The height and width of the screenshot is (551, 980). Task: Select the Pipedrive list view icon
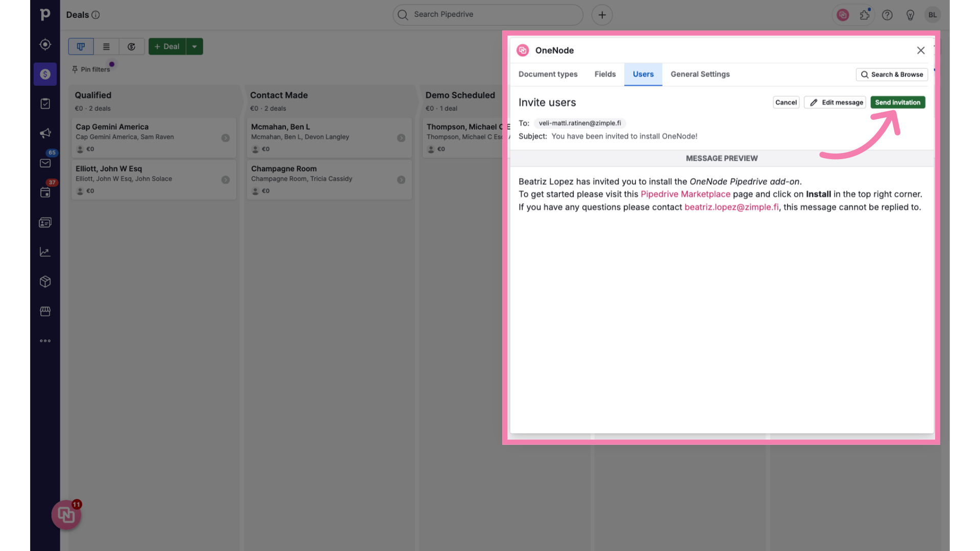click(x=106, y=46)
